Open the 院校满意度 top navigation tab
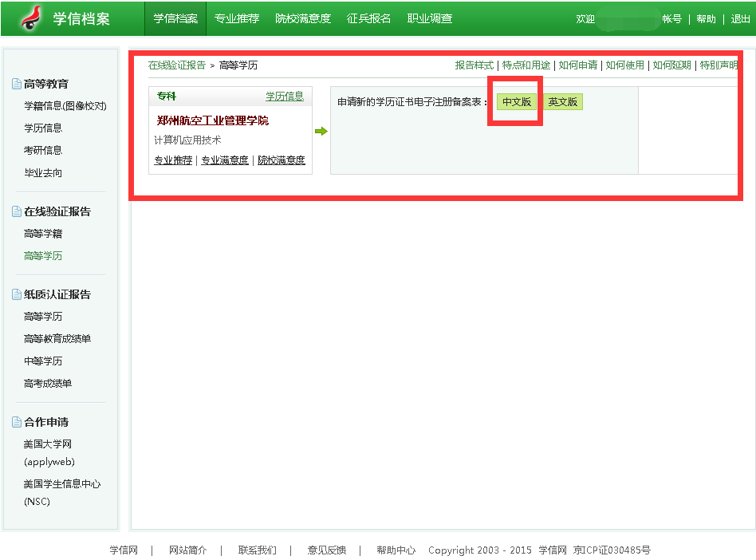Viewport: 756px width, 560px height. pyautogui.click(x=303, y=18)
